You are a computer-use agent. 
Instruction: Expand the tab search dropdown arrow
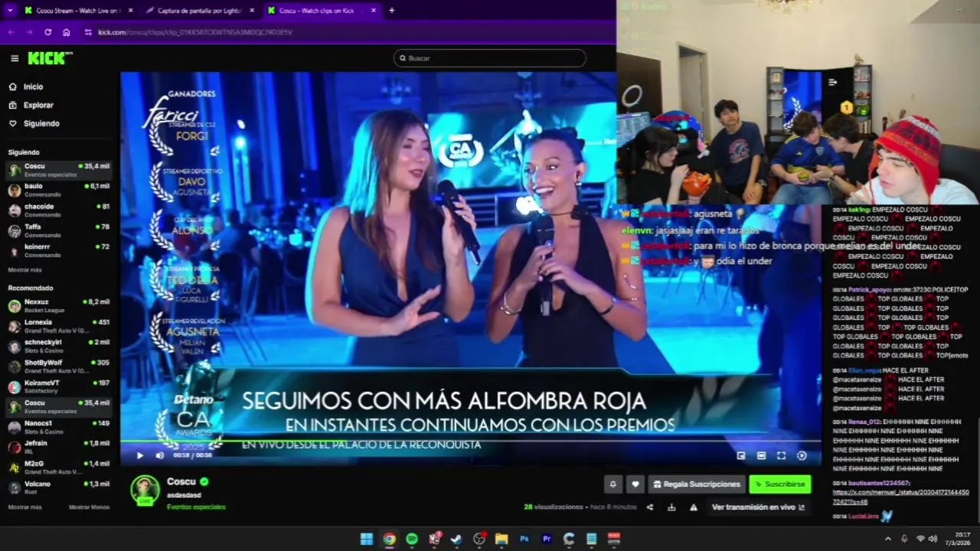[9, 11]
